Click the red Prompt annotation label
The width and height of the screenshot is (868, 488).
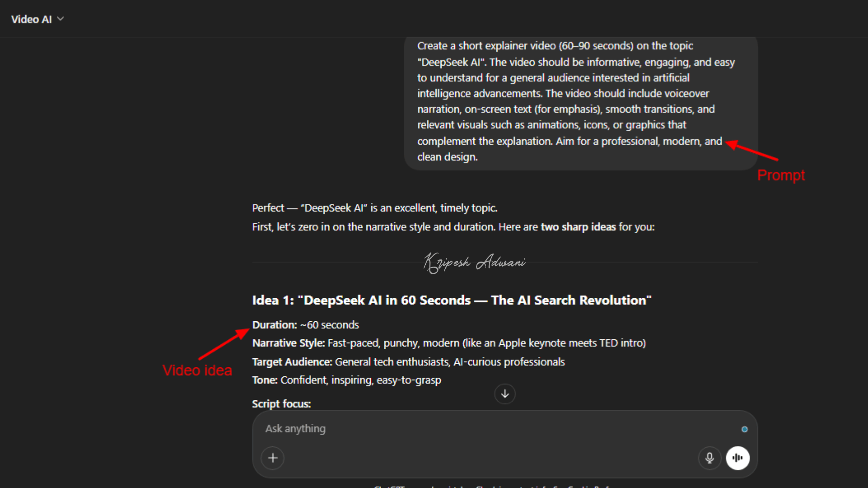point(781,175)
